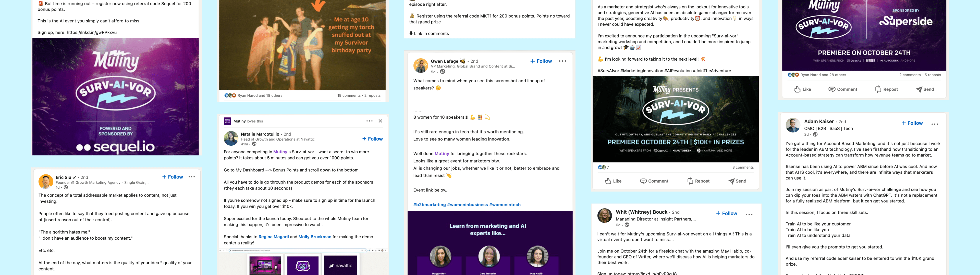Like the Mutiny Presents jungle post
The width and height of the screenshot is (980, 275).
[613, 181]
